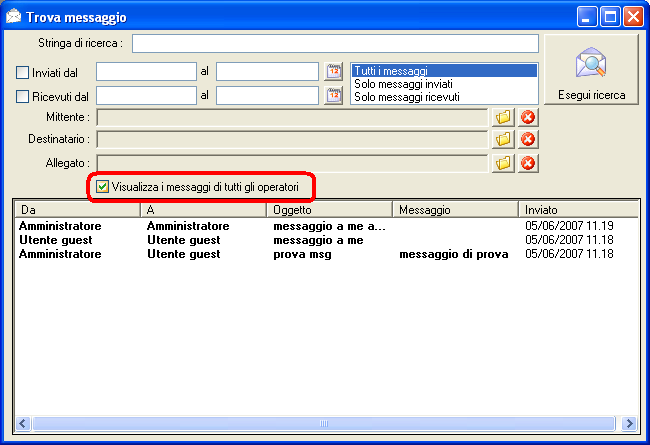The width and height of the screenshot is (650, 445).
Task: Click the date cell 05/06/2007 11.19
Action: 569,226
